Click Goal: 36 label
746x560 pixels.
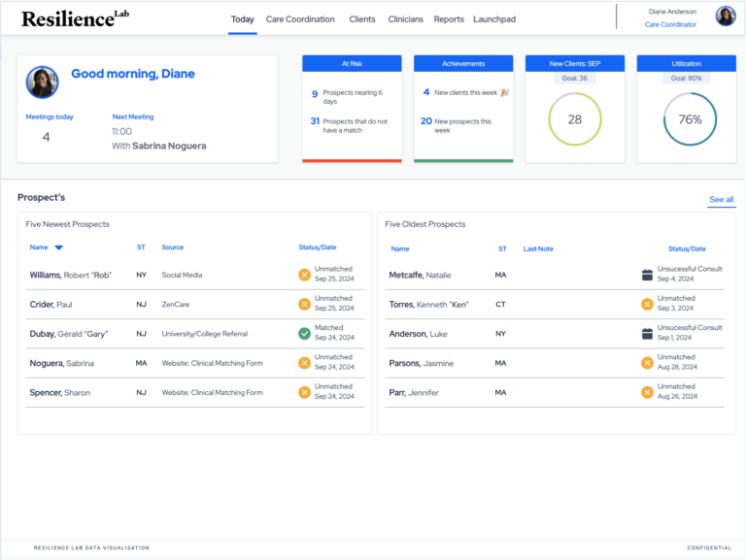point(575,78)
